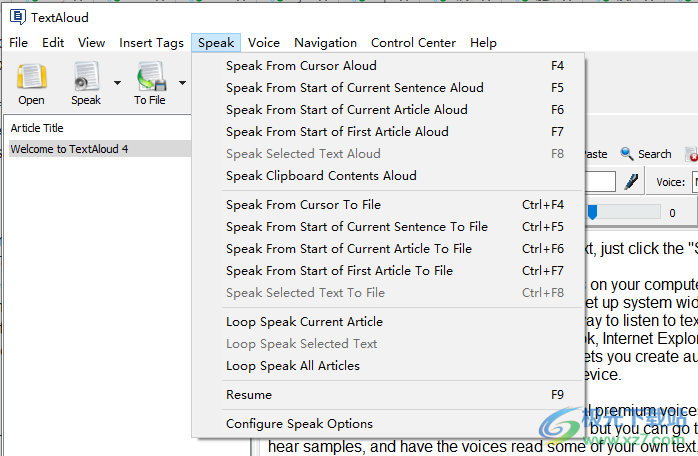The height and width of the screenshot is (456, 698).
Task: Choose Loop Speak Current Article
Action: pos(304,322)
